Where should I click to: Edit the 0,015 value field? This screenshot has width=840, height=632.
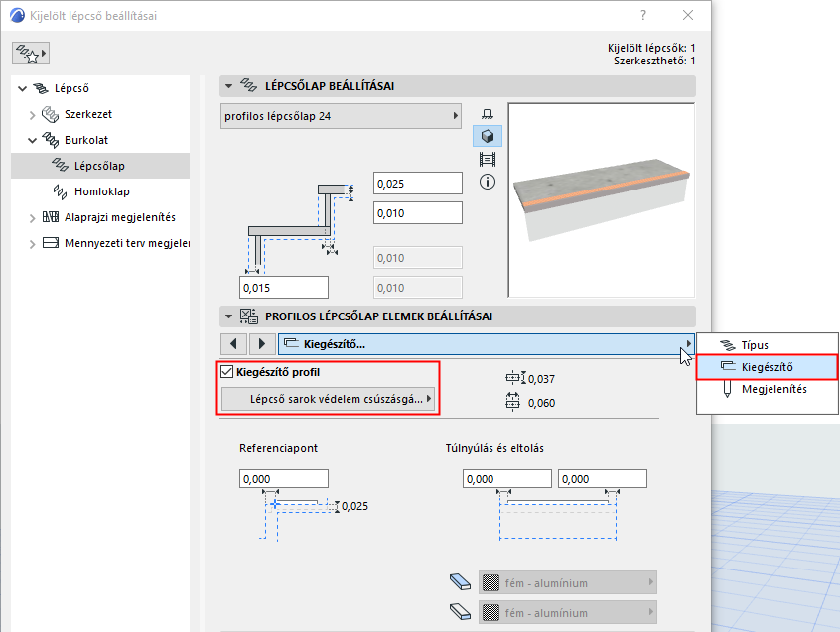coord(283,288)
